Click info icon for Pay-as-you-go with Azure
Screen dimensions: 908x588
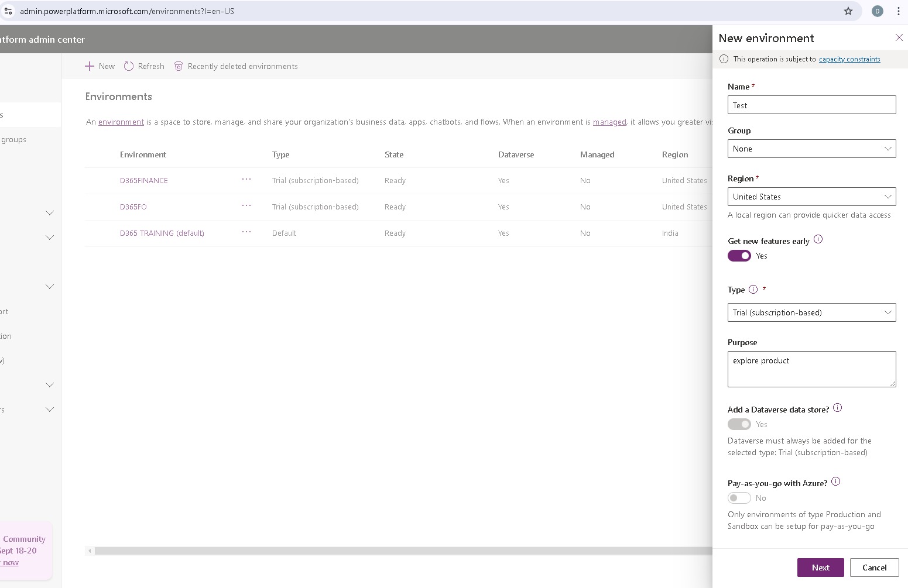tap(835, 482)
